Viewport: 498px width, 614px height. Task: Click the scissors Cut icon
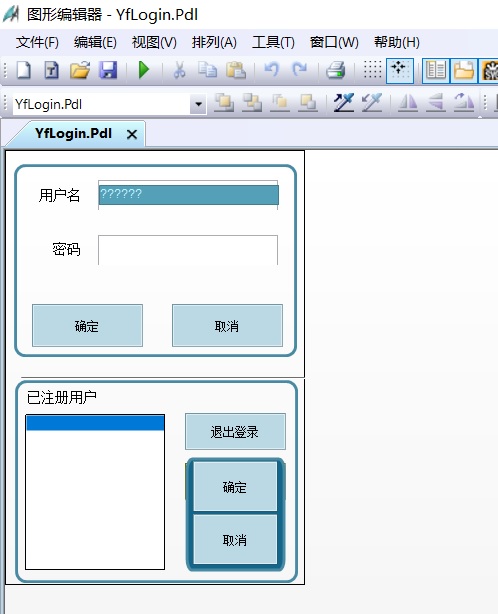point(179,70)
